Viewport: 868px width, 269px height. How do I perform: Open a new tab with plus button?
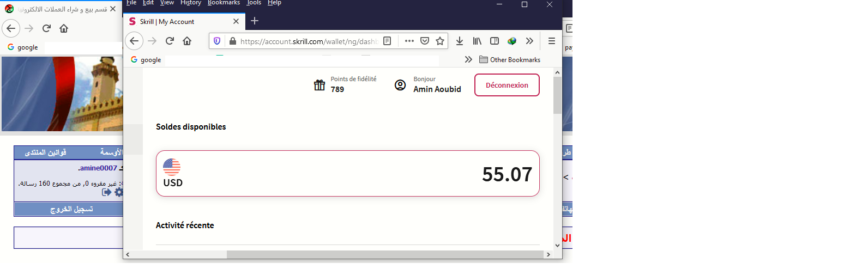tap(255, 21)
